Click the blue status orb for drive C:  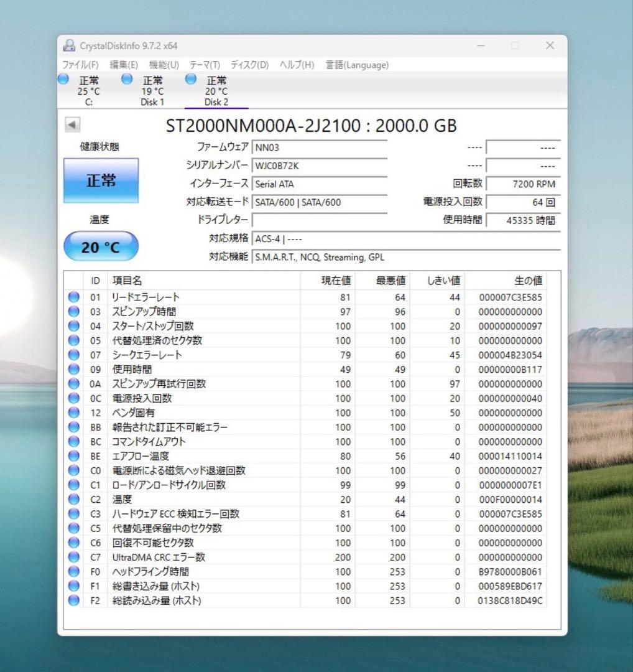63,79
